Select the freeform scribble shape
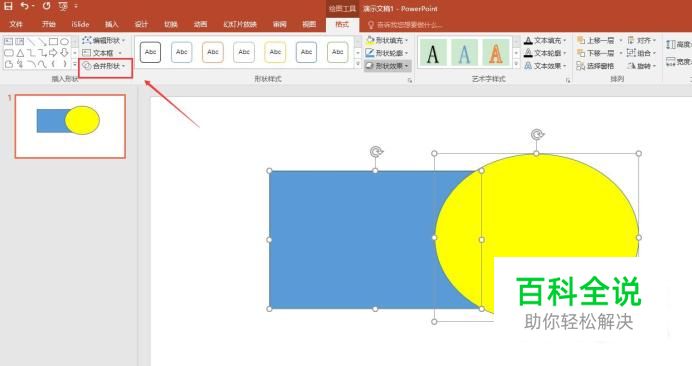Screen dimensions: 692x366 coord(20,64)
